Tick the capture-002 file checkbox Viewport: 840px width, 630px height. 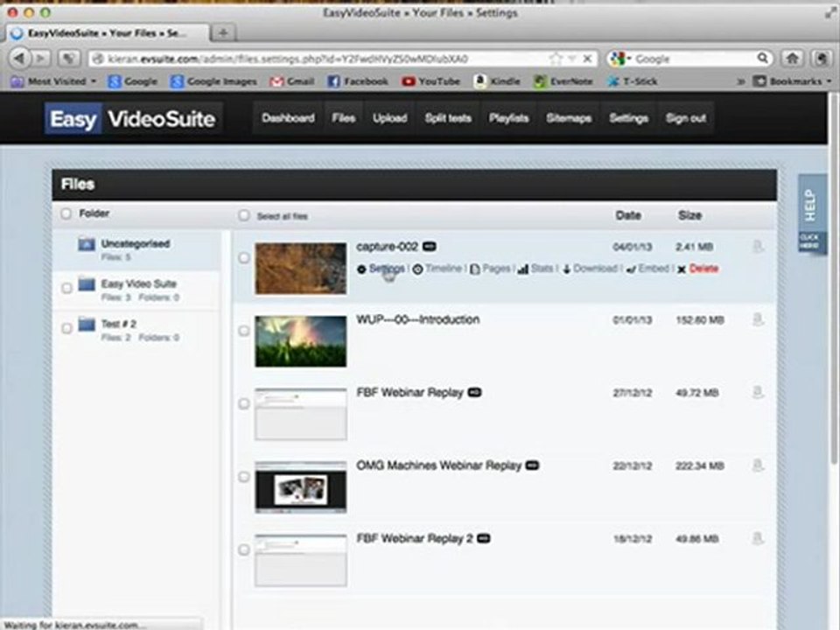(x=244, y=258)
